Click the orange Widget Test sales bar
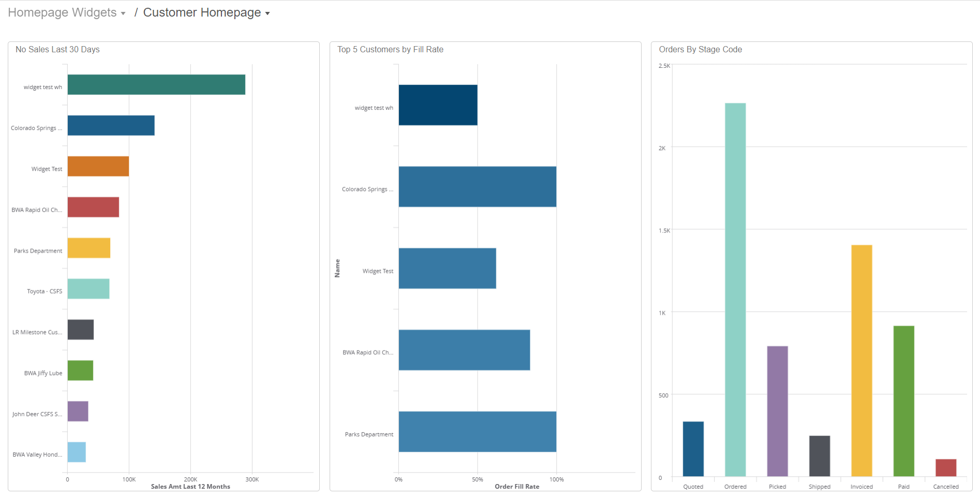 [98, 166]
